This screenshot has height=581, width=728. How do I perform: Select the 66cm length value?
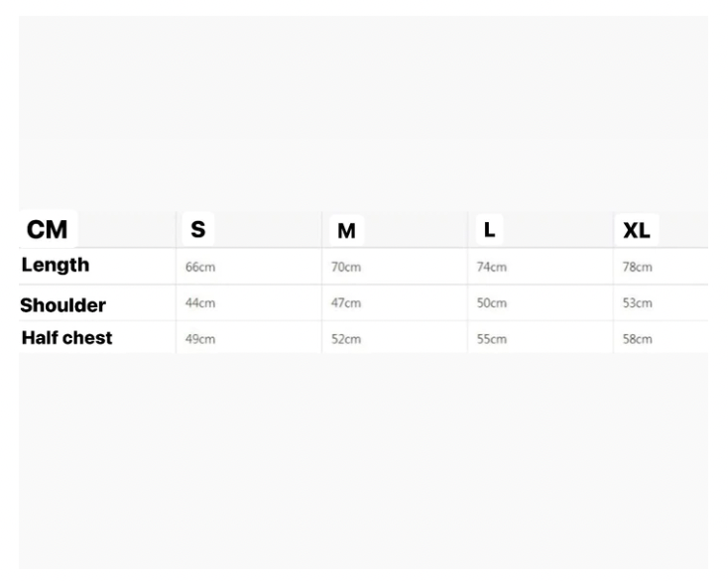(201, 268)
